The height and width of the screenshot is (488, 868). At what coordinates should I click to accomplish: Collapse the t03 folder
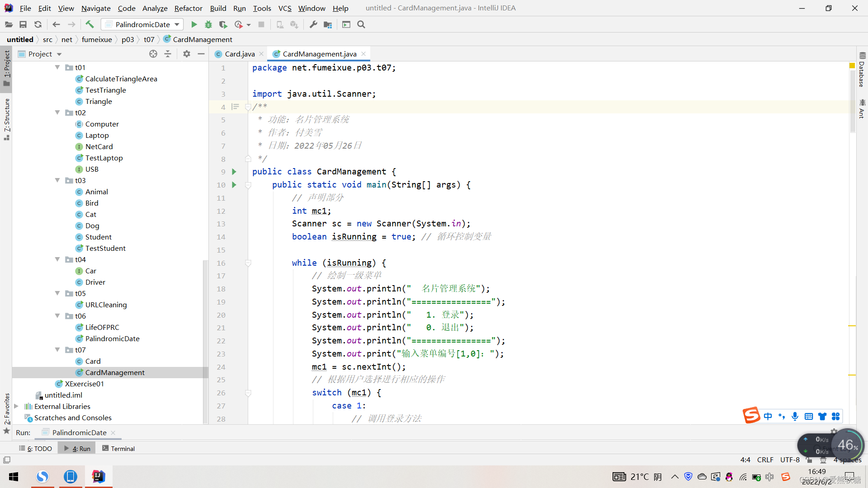(x=57, y=180)
